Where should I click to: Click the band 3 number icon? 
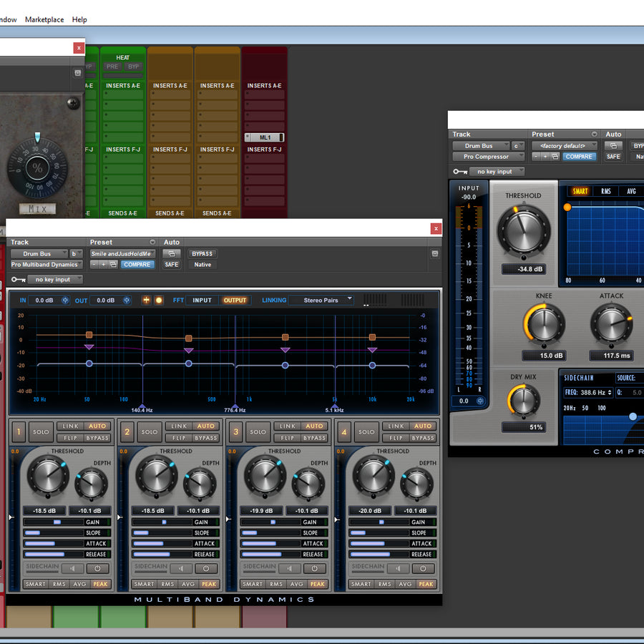[x=236, y=431]
